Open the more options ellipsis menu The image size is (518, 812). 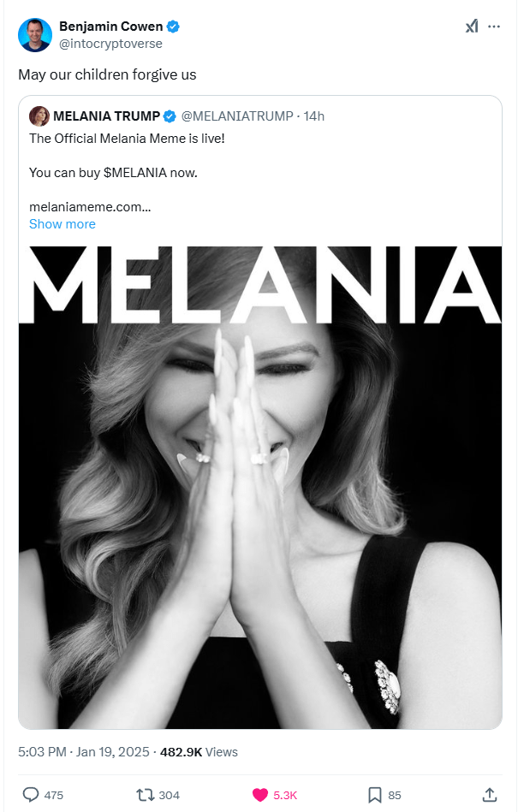click(494, 26)
